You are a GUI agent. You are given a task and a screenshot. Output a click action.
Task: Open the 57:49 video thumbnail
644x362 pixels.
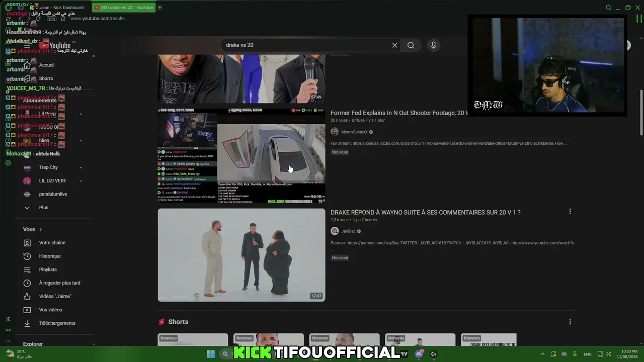[x=242, y=79]
